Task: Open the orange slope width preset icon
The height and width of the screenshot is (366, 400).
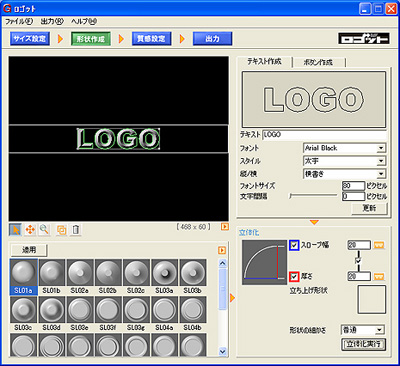Action: (x=379, y=246)
